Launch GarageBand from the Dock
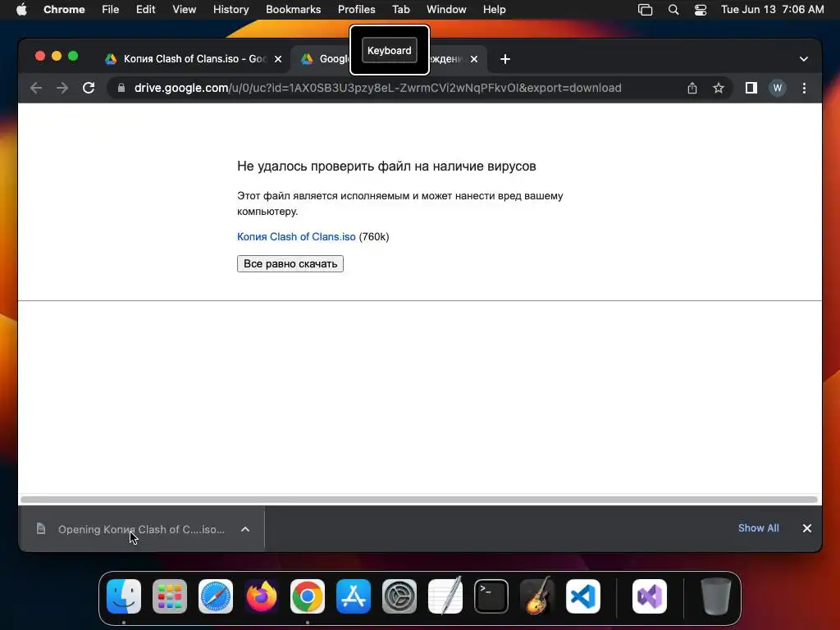Screen dimensions: 840x630 click(537, 596)
